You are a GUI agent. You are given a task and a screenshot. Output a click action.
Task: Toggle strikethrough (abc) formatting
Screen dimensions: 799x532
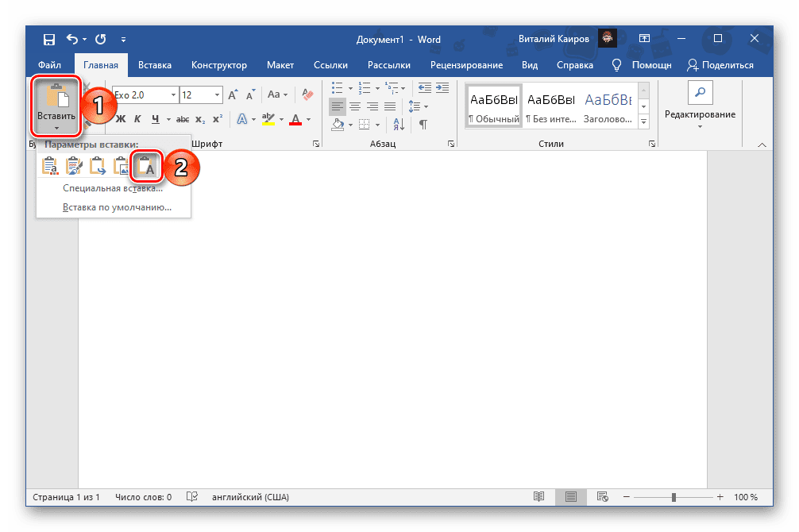click(x=183, y=120)
